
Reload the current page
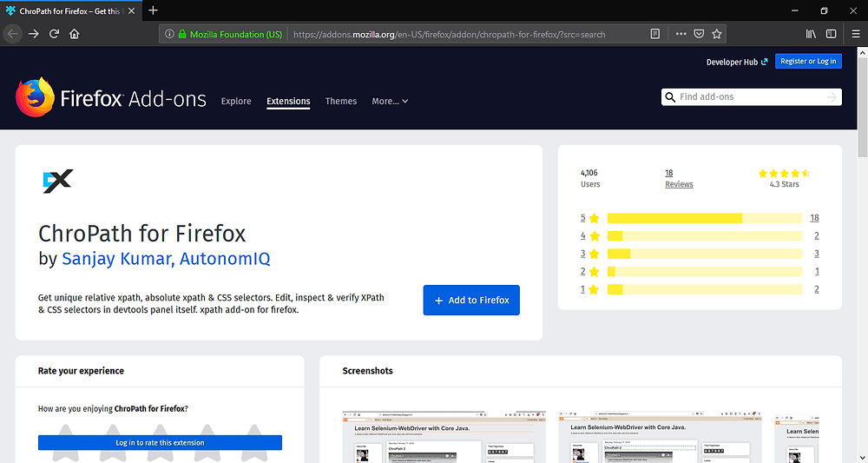point(54,34)
